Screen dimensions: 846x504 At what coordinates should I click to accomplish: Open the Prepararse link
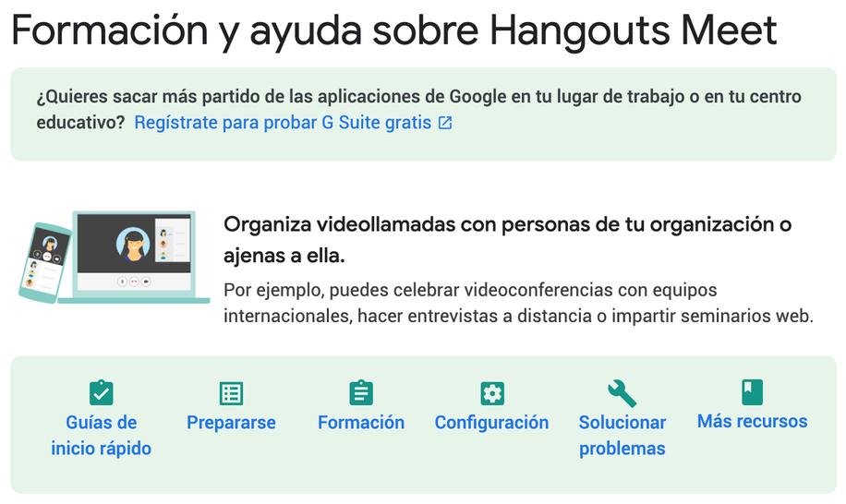tap(231, 422)
